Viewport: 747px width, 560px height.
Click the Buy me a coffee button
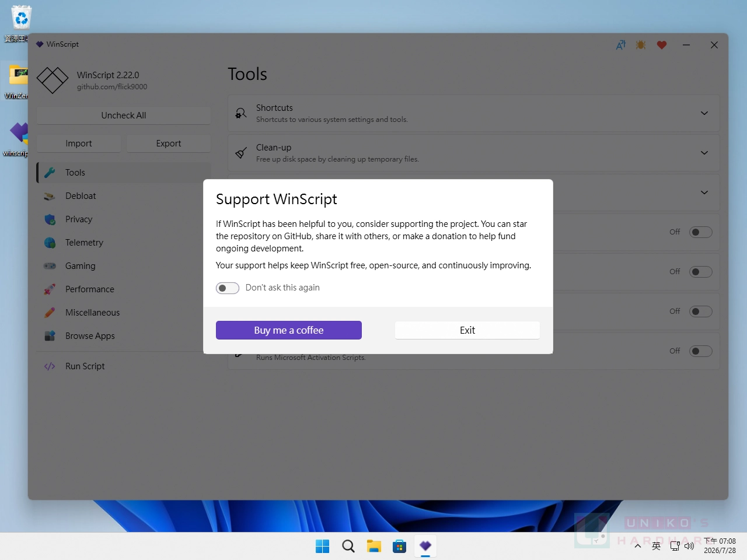289,330
